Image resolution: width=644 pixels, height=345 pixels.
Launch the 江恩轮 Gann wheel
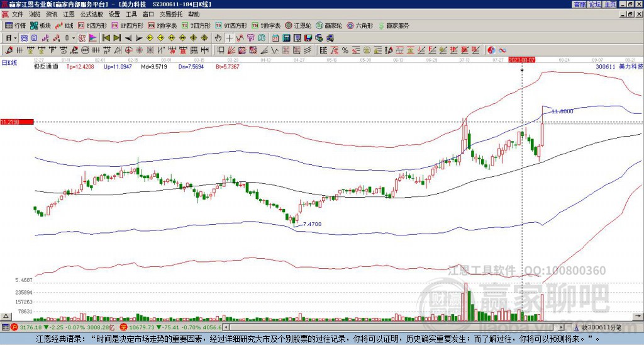299,25
